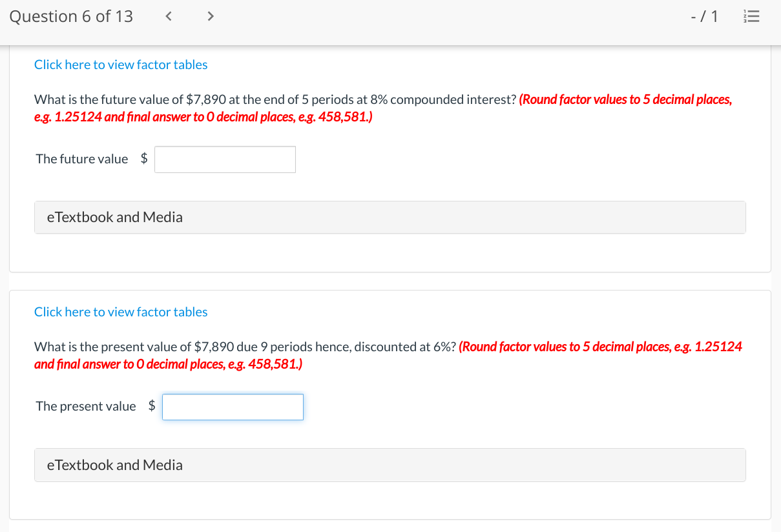Viewport: 781px width, 532px height.
Task: Open the question list icon
Action: pyautogui.click(x=753, y=17)
